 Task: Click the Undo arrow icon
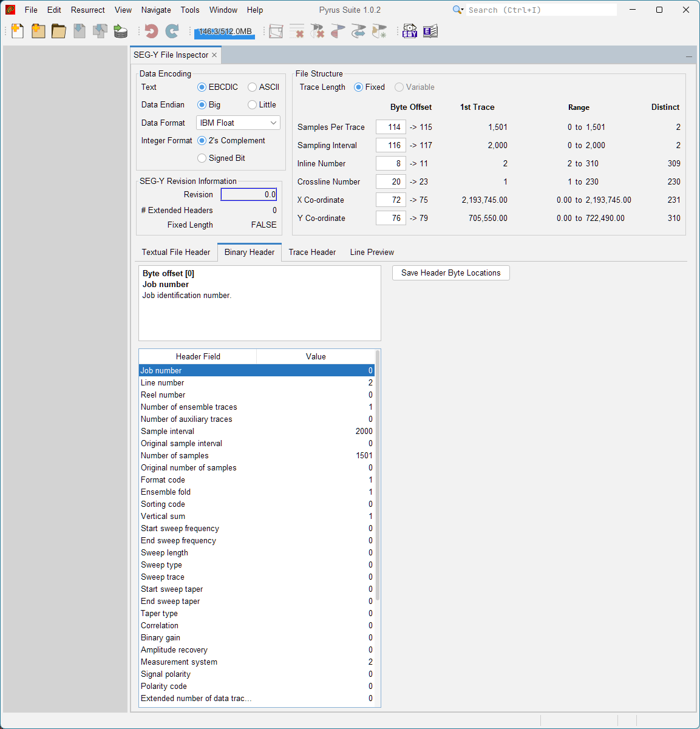pos(152,31)
